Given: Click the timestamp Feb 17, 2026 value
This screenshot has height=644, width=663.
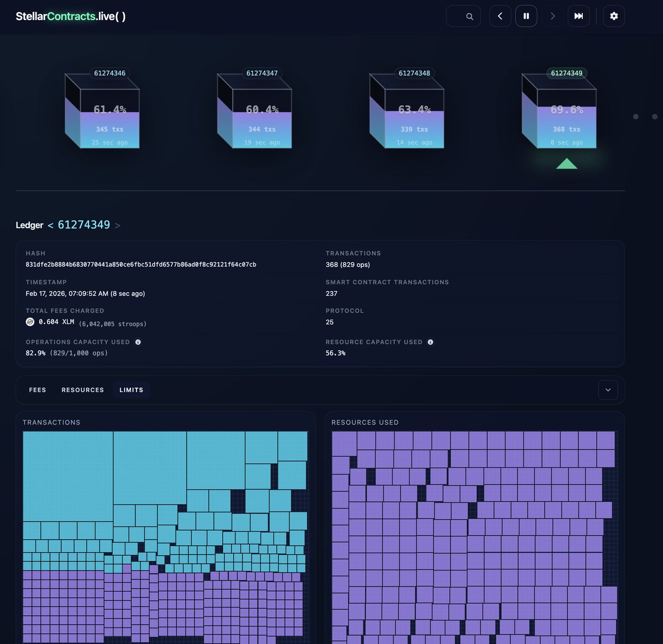Looking at the screenshot, I should pos(85,293).
